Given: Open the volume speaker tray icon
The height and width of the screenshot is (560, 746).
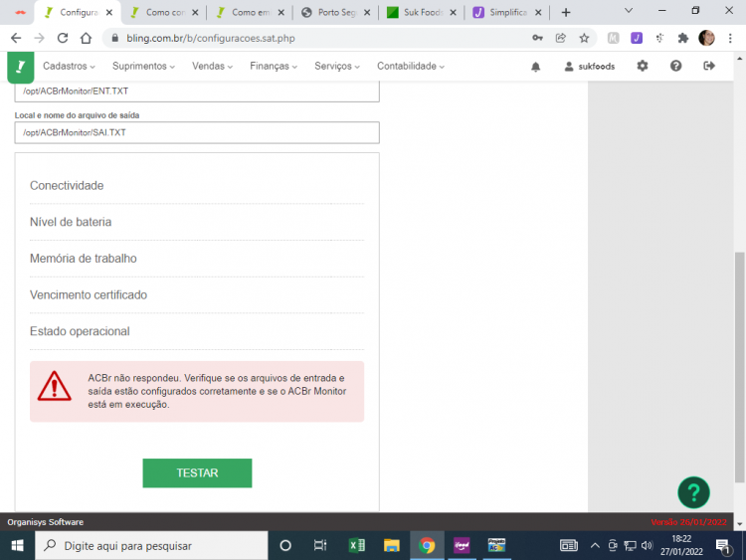Looking at the screenshot, I should 647,545.
